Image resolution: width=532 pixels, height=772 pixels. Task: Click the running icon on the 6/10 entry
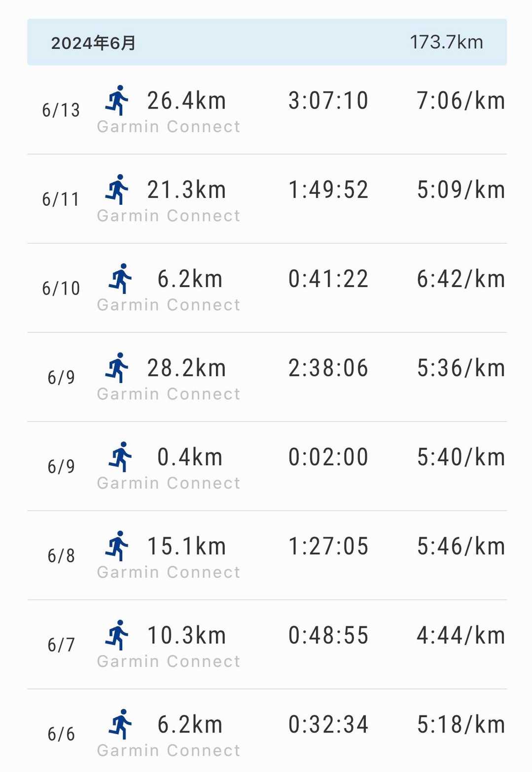120,279
